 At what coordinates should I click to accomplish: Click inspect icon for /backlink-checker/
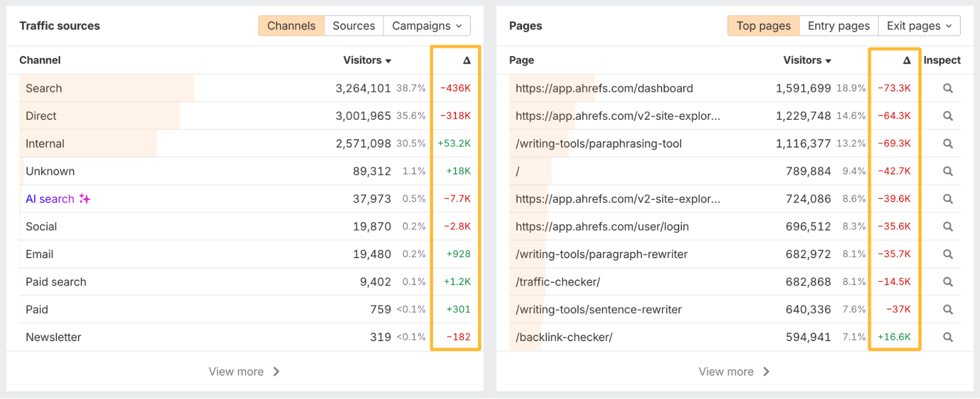[948, 338]
